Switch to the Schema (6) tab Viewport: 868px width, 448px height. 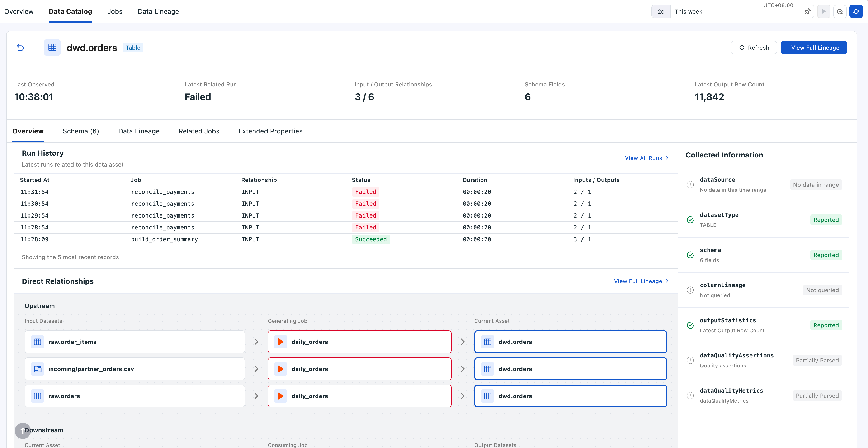pos(81,131)
